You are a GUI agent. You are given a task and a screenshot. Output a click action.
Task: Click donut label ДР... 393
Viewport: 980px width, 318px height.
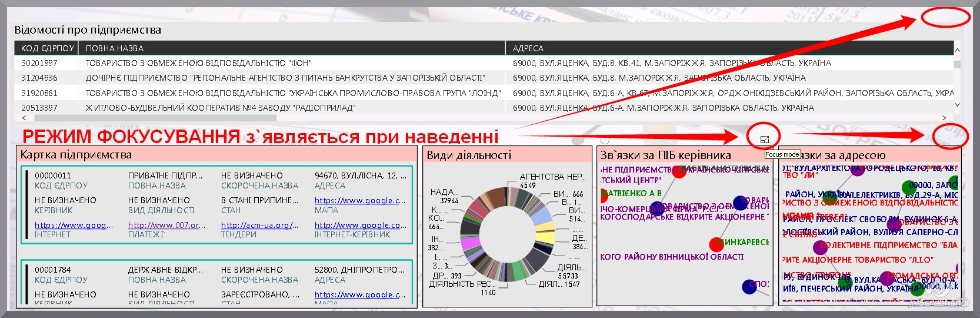tap(447, 276)
